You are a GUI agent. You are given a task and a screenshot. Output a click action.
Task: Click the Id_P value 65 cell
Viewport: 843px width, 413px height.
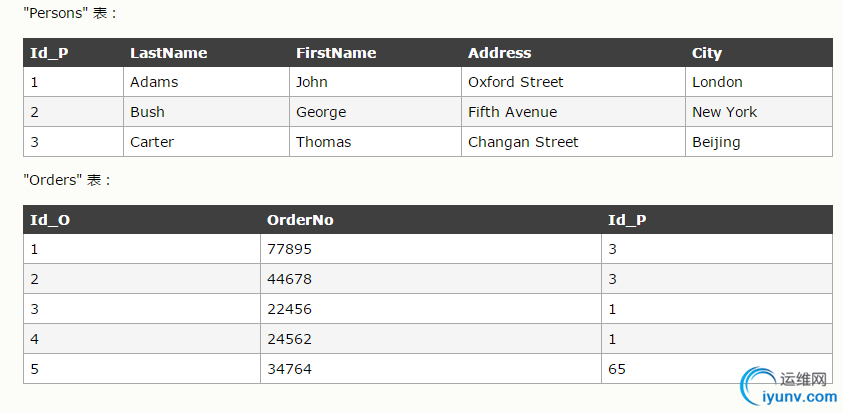(617, 369)
